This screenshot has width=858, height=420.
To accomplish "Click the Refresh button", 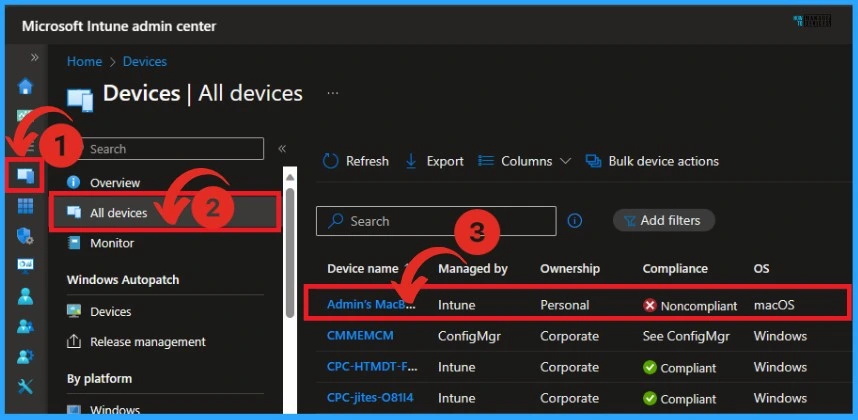I will pos(356,161).
